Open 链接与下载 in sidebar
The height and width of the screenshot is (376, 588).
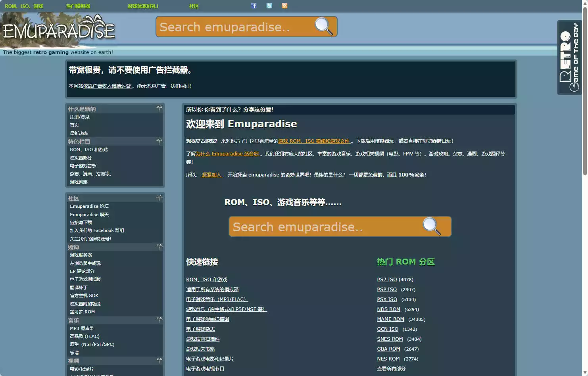[81, 223]
